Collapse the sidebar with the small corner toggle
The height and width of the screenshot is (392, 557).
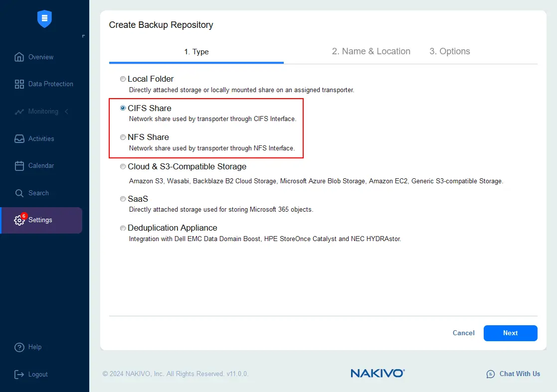click(x=83, y=36)
